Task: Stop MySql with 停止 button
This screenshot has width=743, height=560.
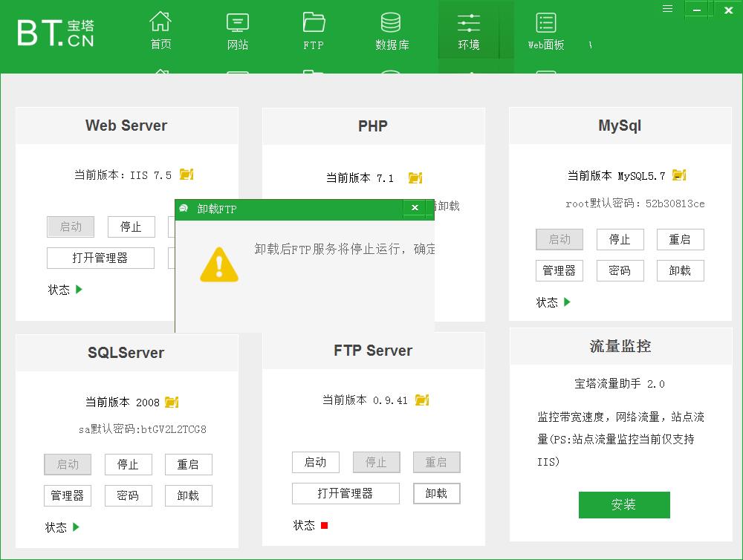Action: coord(620,239)
